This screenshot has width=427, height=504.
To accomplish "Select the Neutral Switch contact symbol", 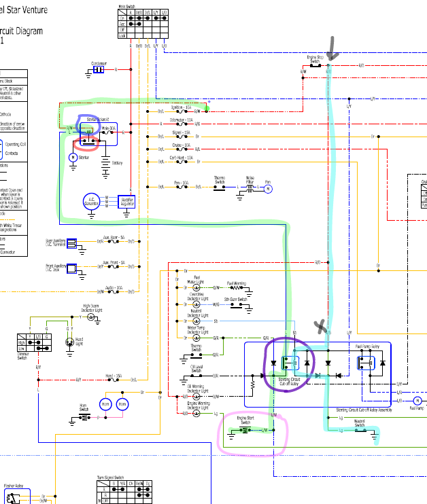I will click(360, 430).
